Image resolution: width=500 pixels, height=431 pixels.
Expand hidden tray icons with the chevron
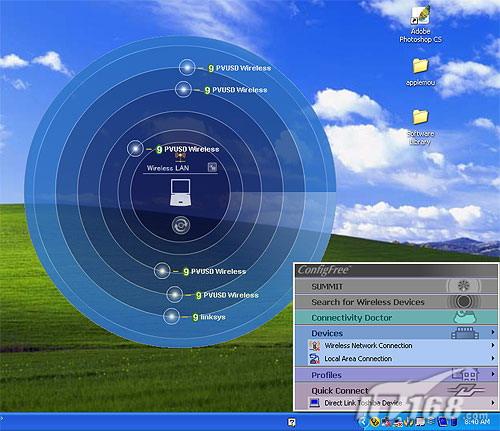[x=363, y=422]
